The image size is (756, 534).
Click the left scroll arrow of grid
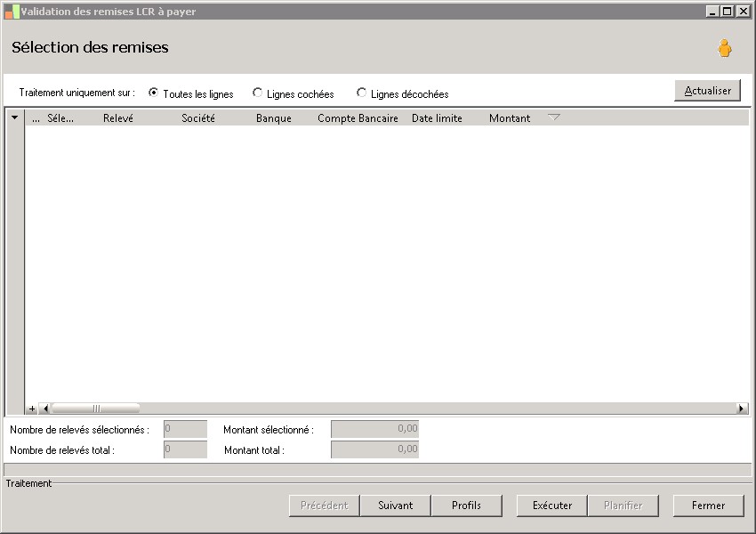coord(44,409)
